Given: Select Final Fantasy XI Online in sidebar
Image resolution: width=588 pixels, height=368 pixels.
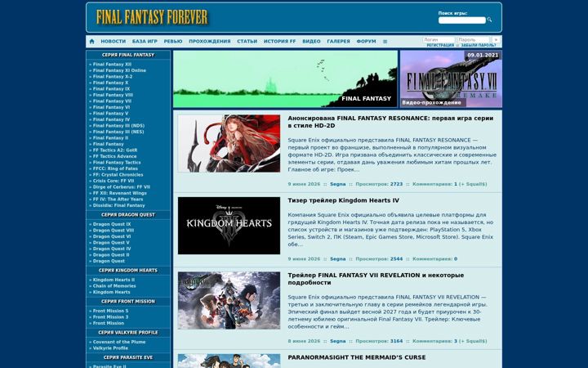Looking at the screenshot, I should pos(119,70).
